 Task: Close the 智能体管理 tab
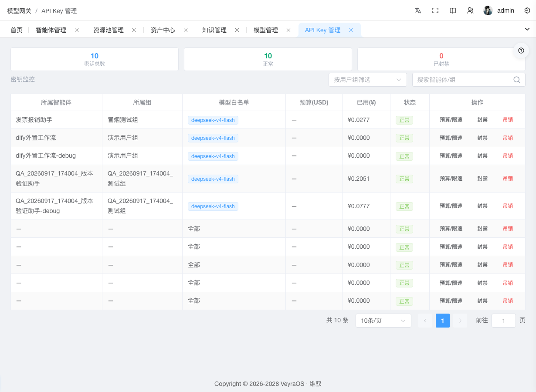[77, 30]
